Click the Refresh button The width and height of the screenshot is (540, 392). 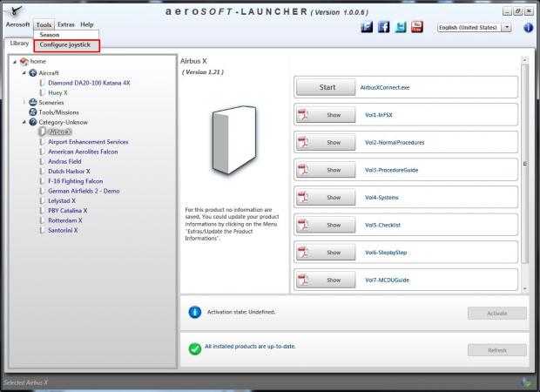497,350
